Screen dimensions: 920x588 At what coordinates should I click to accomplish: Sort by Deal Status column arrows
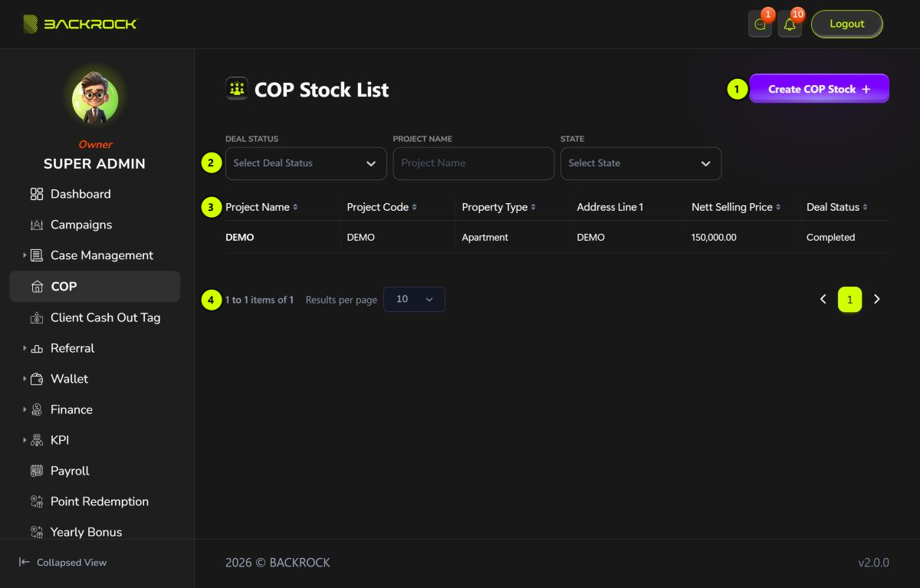[865, 207]
